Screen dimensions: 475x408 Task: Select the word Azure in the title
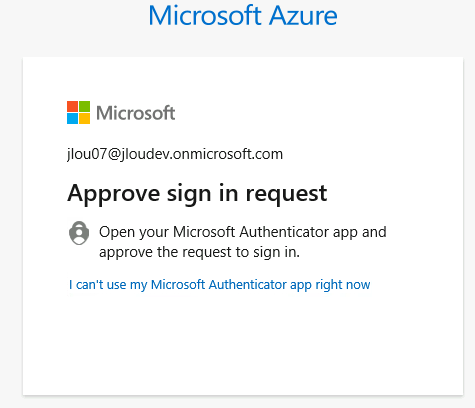coord(303,15)
